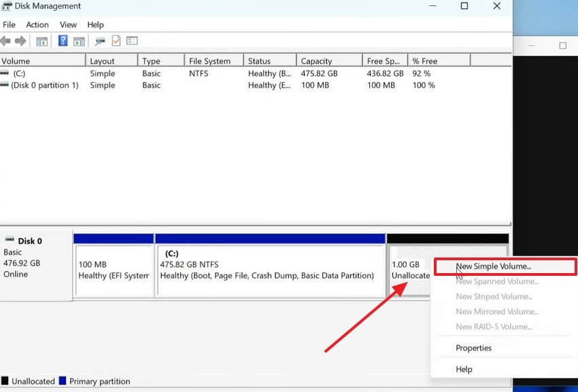Click the Healthy (B... status cell
The width and height of the screenshot is (578, 392).
click(269, 73)
